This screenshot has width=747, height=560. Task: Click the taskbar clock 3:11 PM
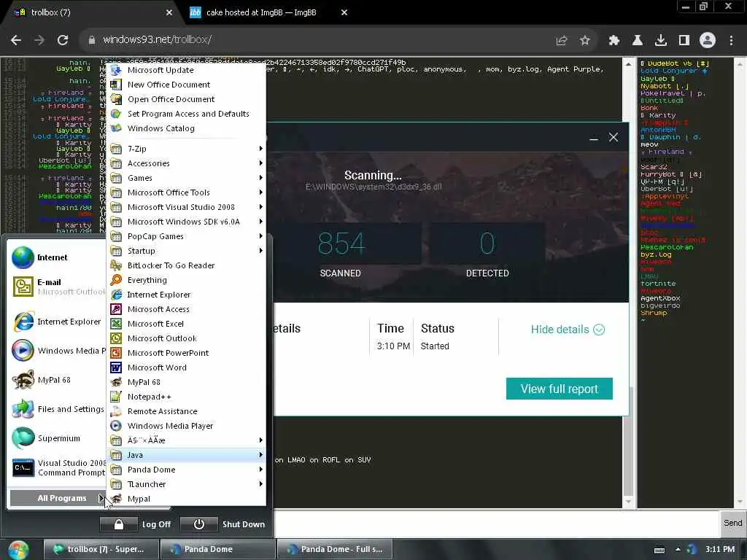pyautogui.click(x=720, y=549)
